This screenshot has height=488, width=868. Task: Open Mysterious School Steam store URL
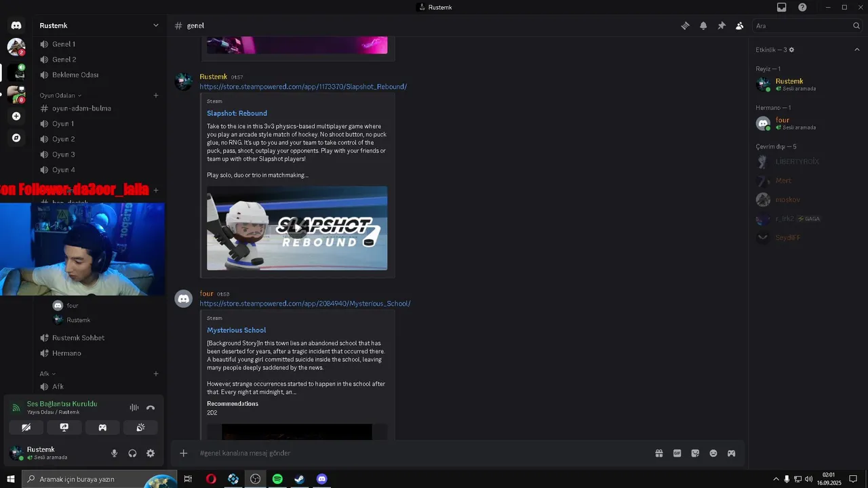click(305, 304)
